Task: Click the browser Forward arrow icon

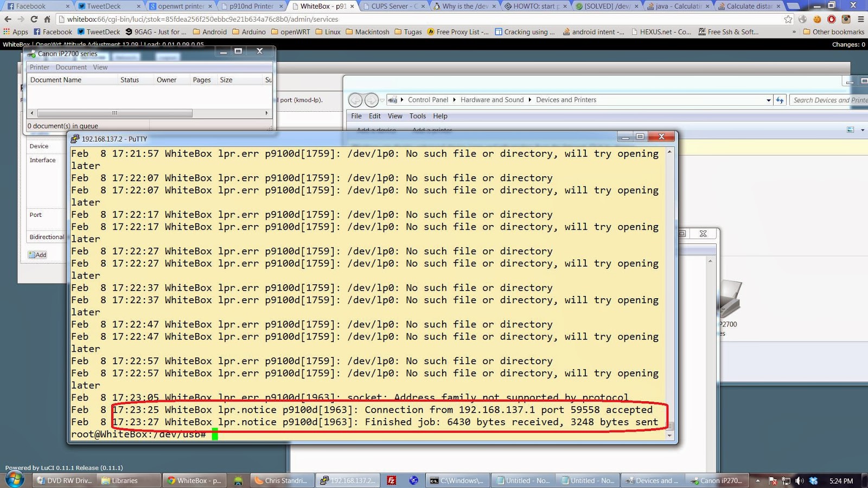Action: tap(21, 19)
